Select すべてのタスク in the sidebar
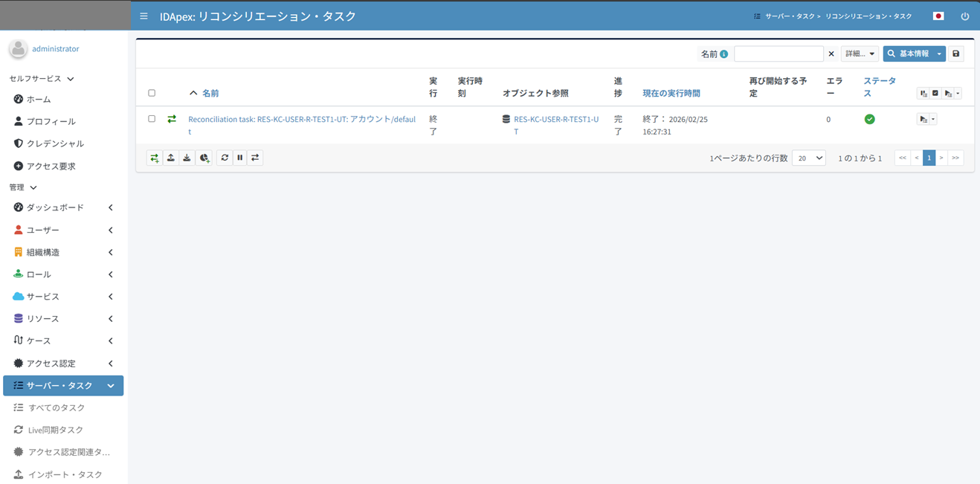This screenshot has height=484, width=980. 54,407
